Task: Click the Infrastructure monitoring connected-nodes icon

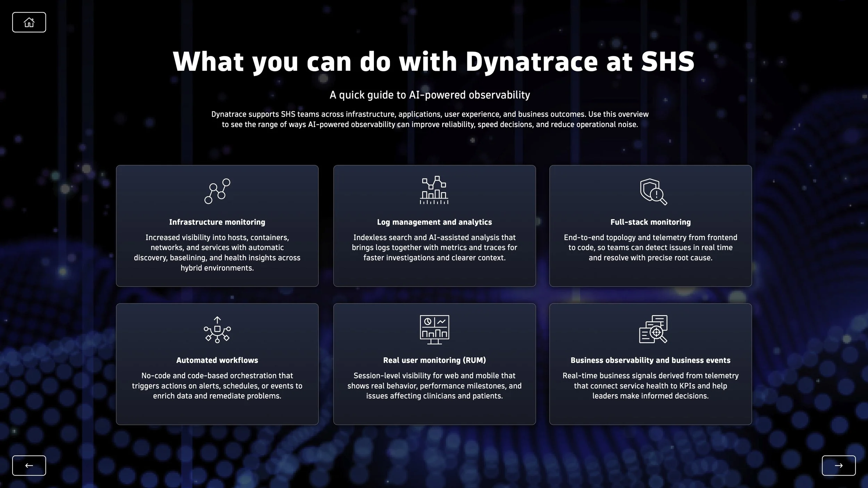Action: pos(217,191)
